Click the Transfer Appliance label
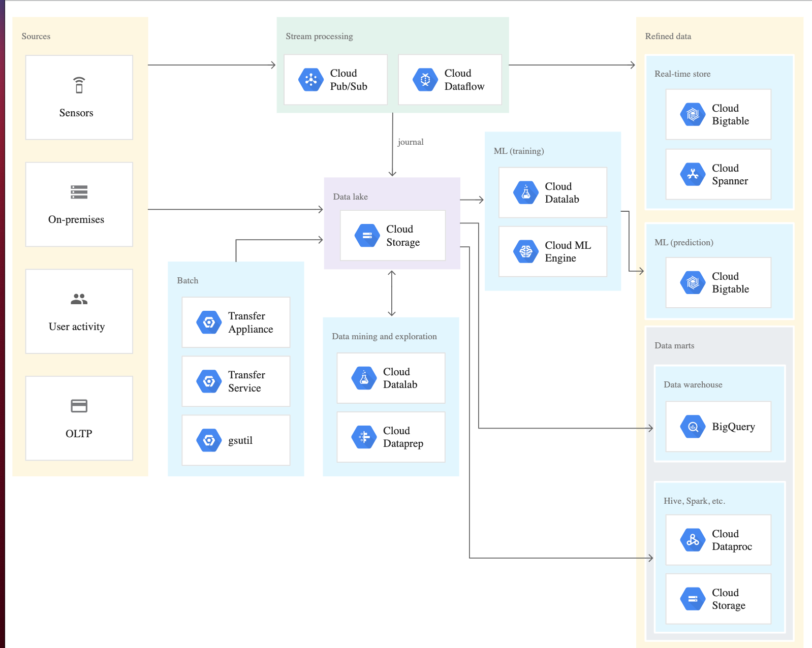The image size is (812, 648). pyautogui.click(x=251, y=322)
